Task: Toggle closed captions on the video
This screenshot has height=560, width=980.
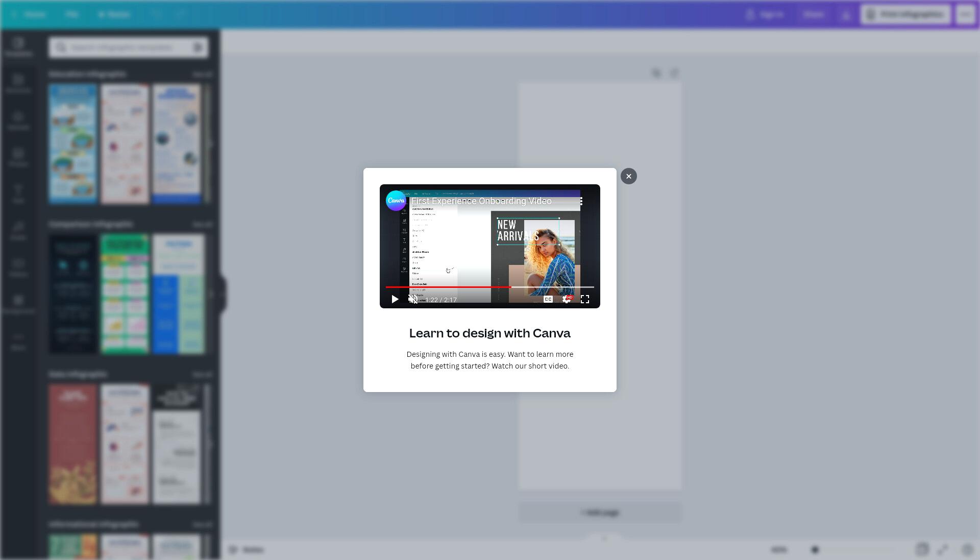Action: tap(548, 299)
